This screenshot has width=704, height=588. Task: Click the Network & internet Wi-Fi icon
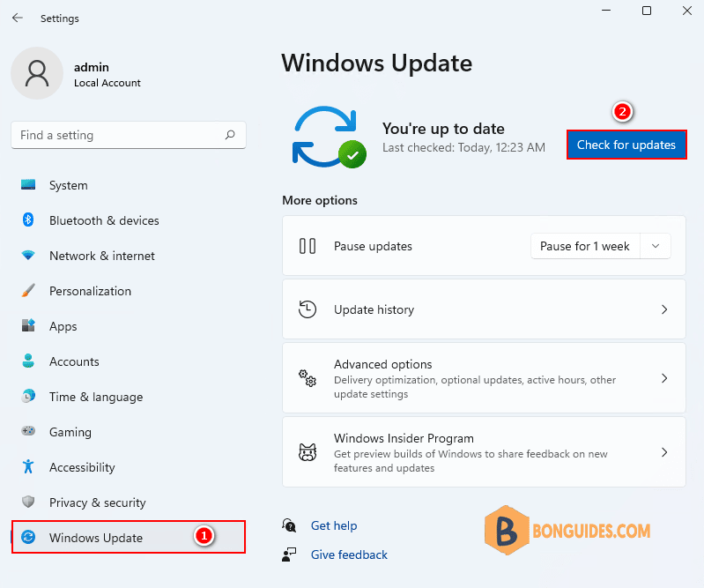click(28, 256)
